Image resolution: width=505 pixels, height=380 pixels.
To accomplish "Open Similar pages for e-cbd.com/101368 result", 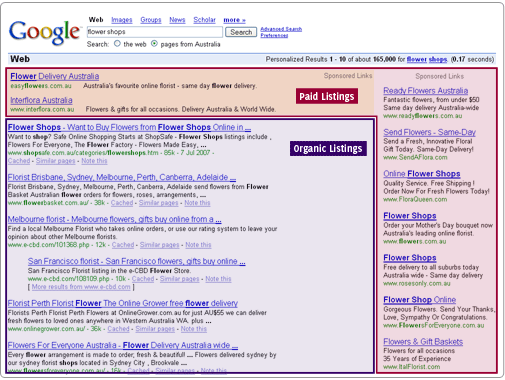I will (x=160, y=245).
